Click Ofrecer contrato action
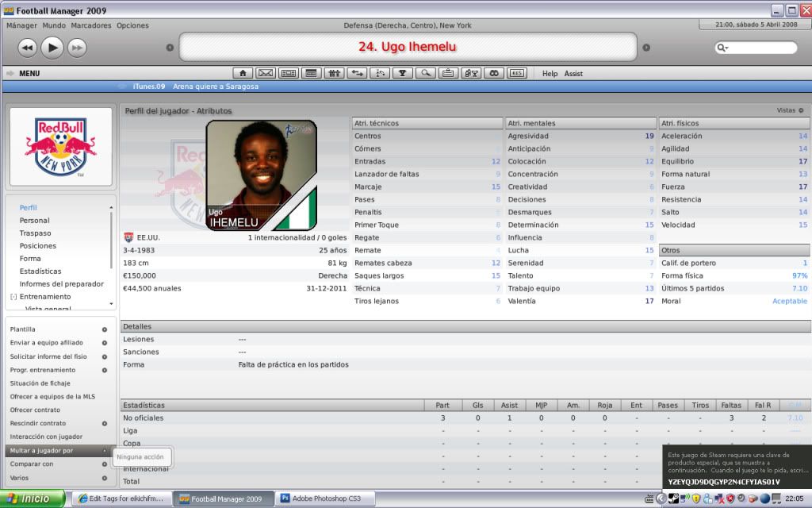Image resolution: width=812 pixels, height=508 pixels. click(x=35, y=410)
